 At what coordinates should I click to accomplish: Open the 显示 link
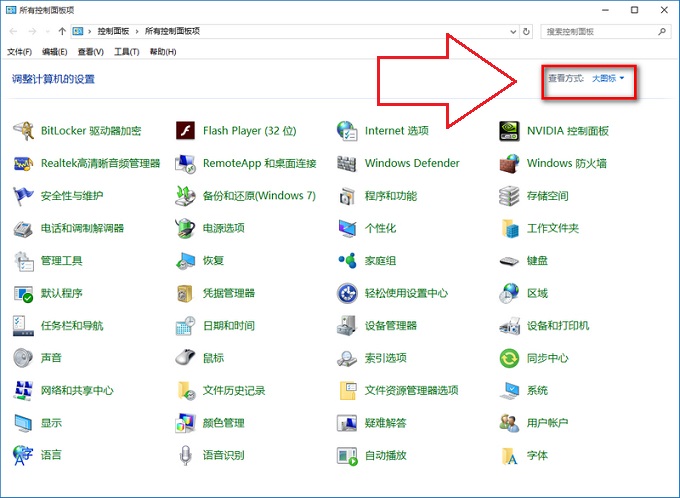[51, 423]
